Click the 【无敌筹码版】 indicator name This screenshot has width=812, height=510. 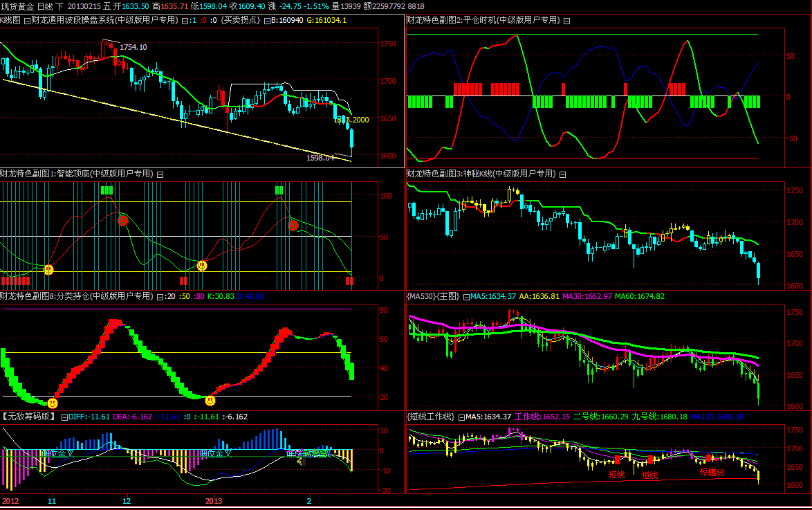[x=29, y=417]
